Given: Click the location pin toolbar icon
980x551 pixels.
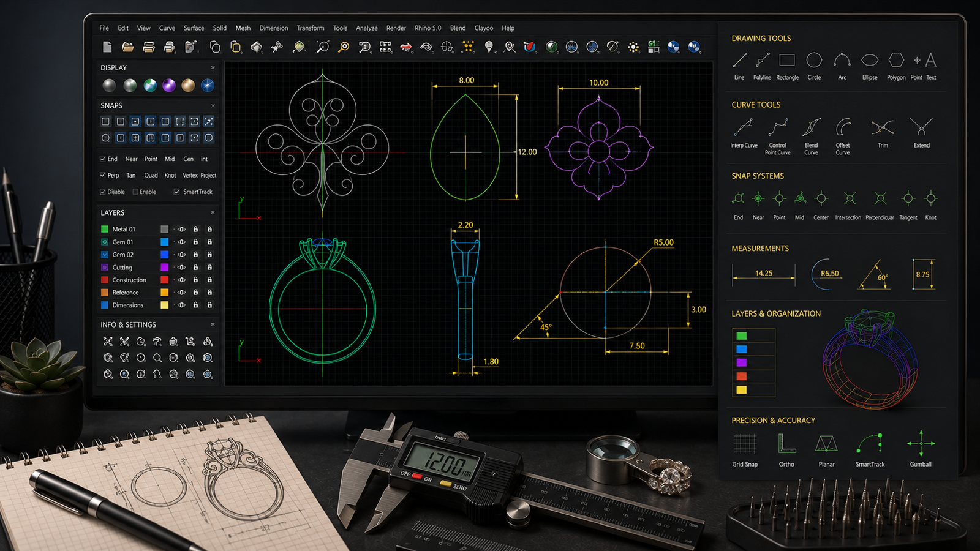Looking at the screenshot, I should tap(488, 47).
